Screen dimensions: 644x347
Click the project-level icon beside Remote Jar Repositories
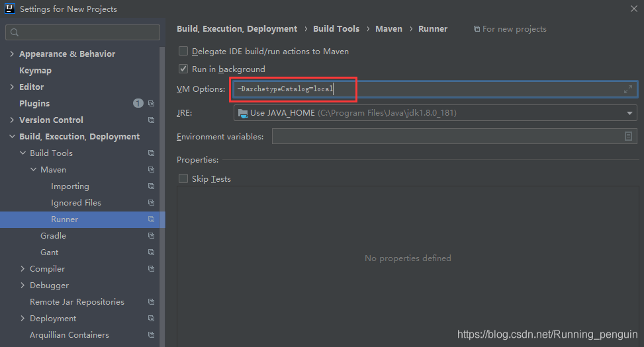151,302
